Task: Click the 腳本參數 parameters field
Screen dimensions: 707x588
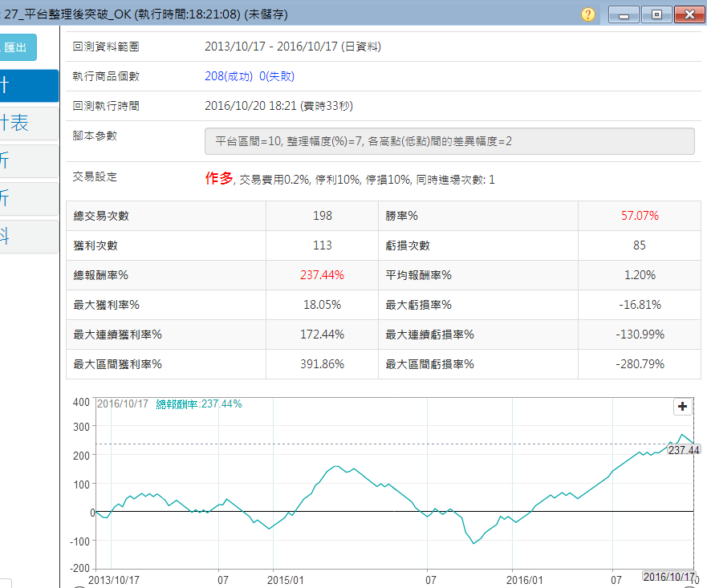Action: [x=449, y=141]
